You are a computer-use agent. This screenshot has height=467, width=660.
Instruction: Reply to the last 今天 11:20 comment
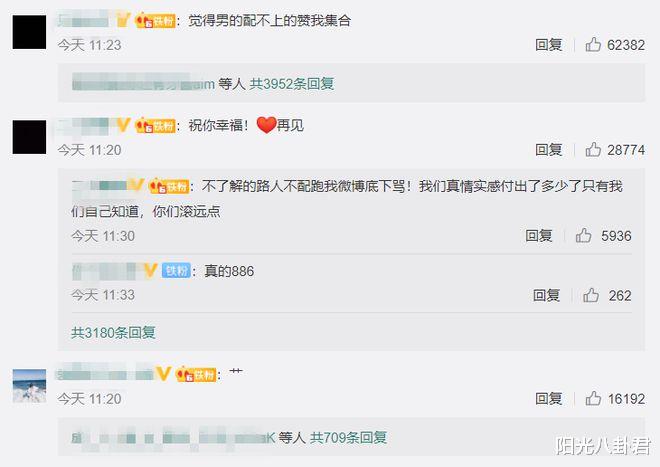pos(549,398)
